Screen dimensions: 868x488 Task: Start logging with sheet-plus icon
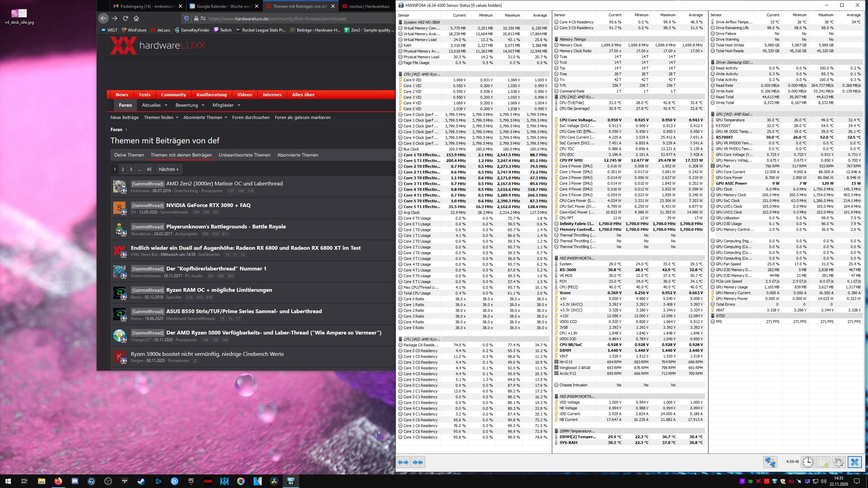tap(823, 462)
